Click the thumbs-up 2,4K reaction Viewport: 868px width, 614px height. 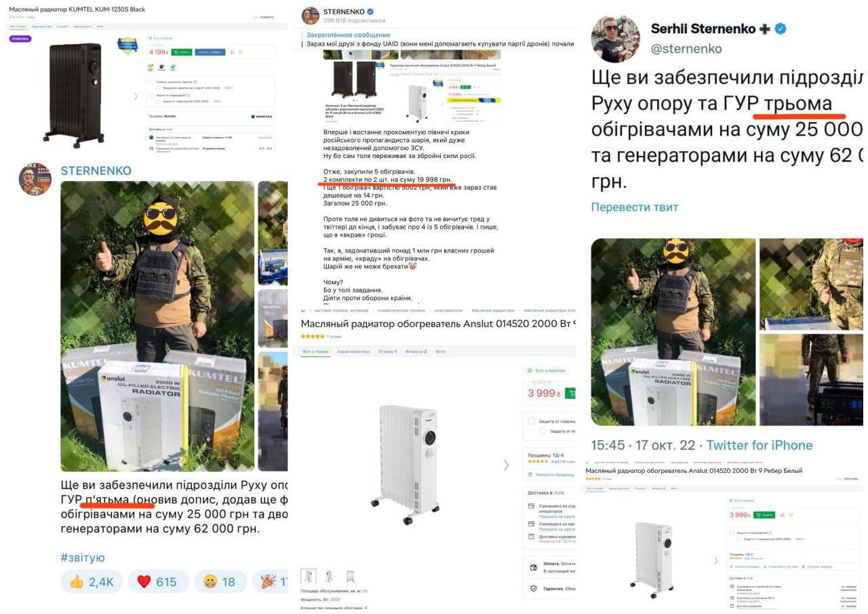pos(92,581)
